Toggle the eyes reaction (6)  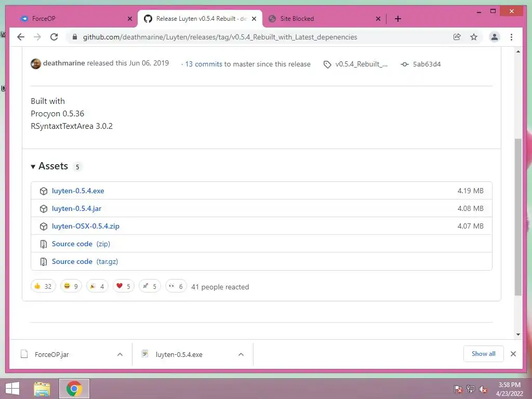point(176,286)
